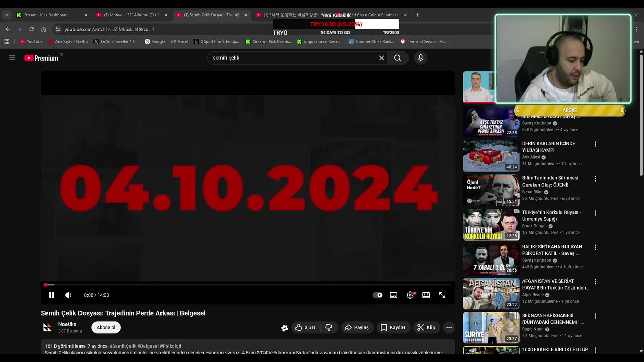Open Bilim Tarihinden Silinmesi Gereken Olay title
Screen dimensions: 644x362
(550, 182)
